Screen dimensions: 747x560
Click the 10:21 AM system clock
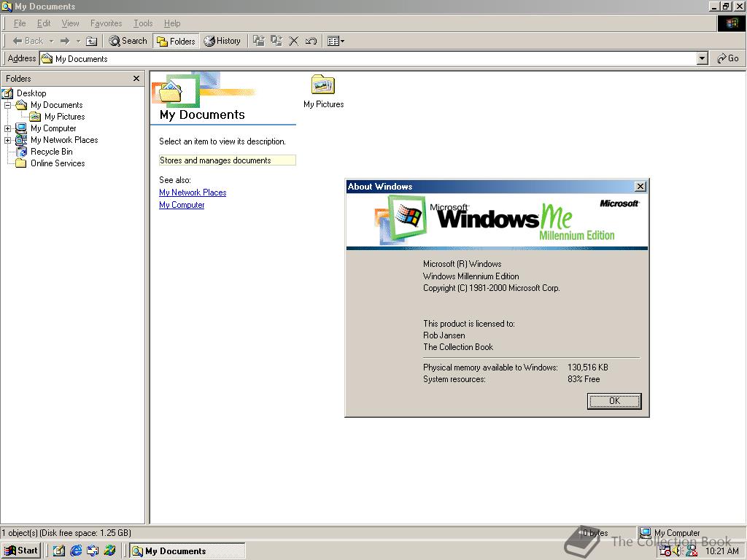(x=721, y=551)
